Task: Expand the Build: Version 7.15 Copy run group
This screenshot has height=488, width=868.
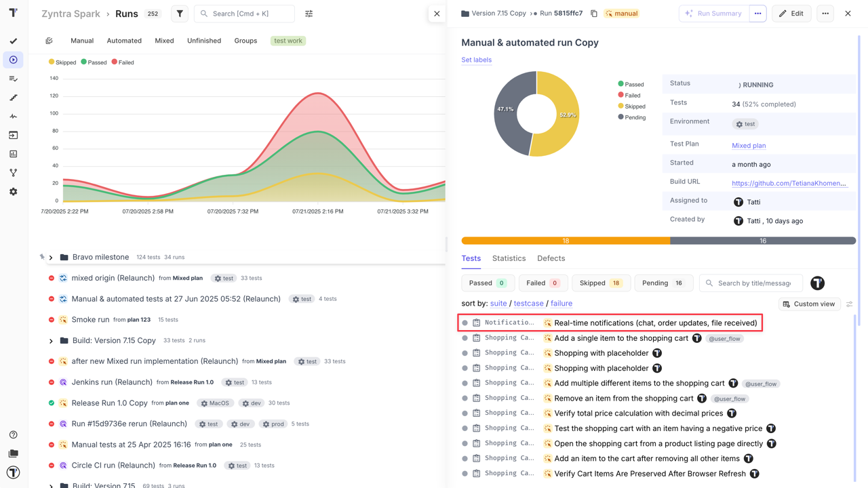Action: [51, 340]
